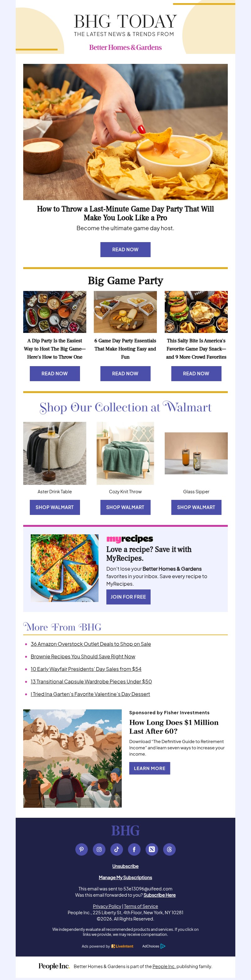
Task: Open the Apple News social icon
Action: click(152, 849)
